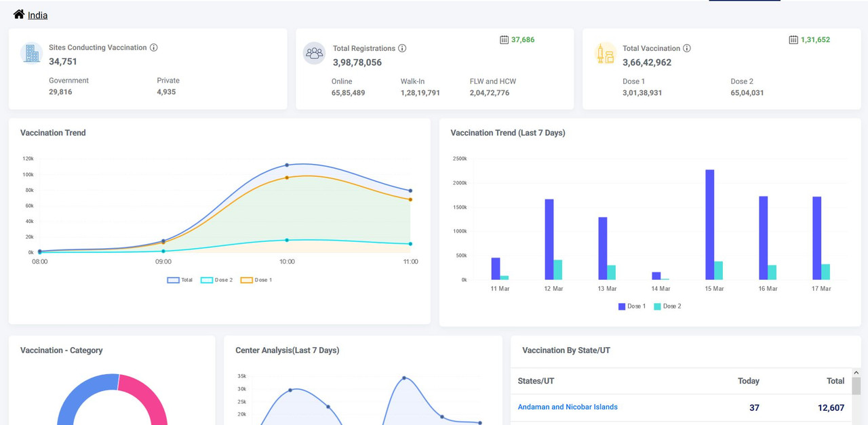Viewport: 868px width, 425px height.
Task: Click scroll up arrow in state table
Action: pyautogui.click(x=856, y=373)
